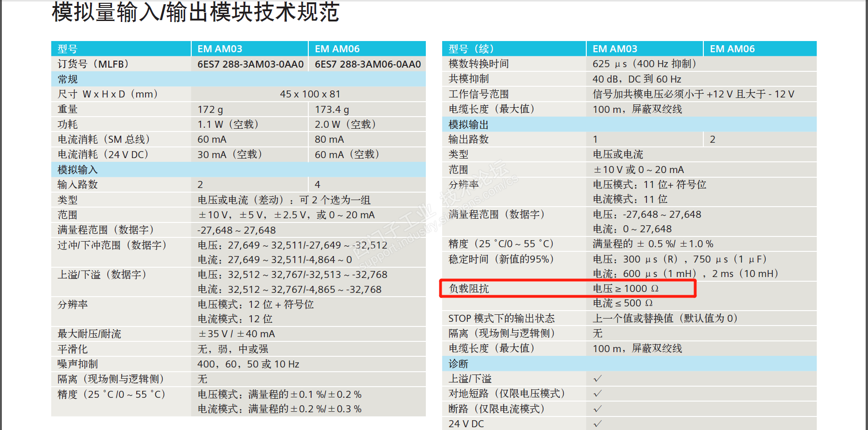
Task: Select "信号加共模电压必须小于 +12 V 且大于 - 12 V"
Action: (x=694, y=94)
